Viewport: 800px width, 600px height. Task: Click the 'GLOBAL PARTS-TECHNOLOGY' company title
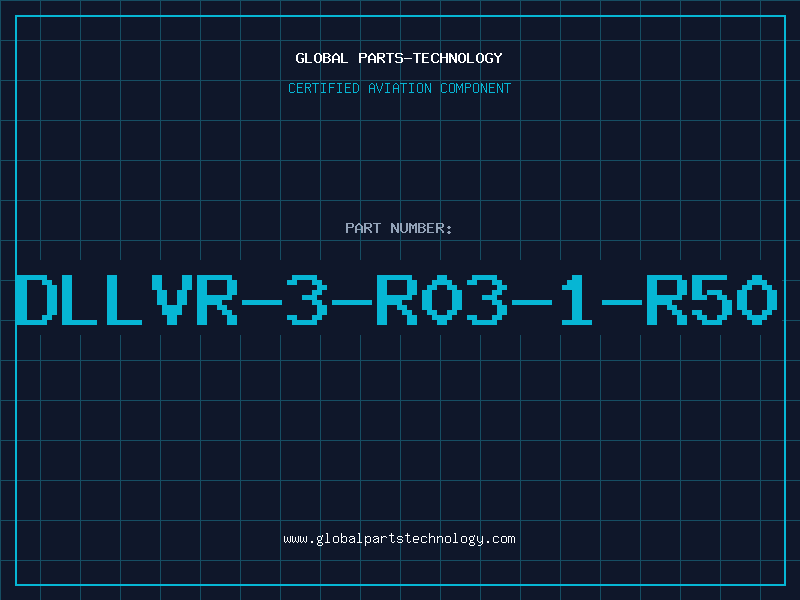[399, 58]
